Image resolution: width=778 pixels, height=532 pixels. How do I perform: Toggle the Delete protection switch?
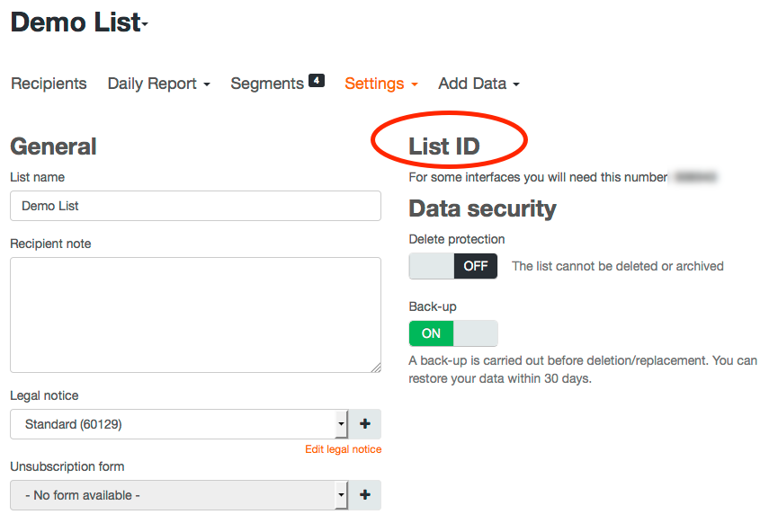(452, 266)
